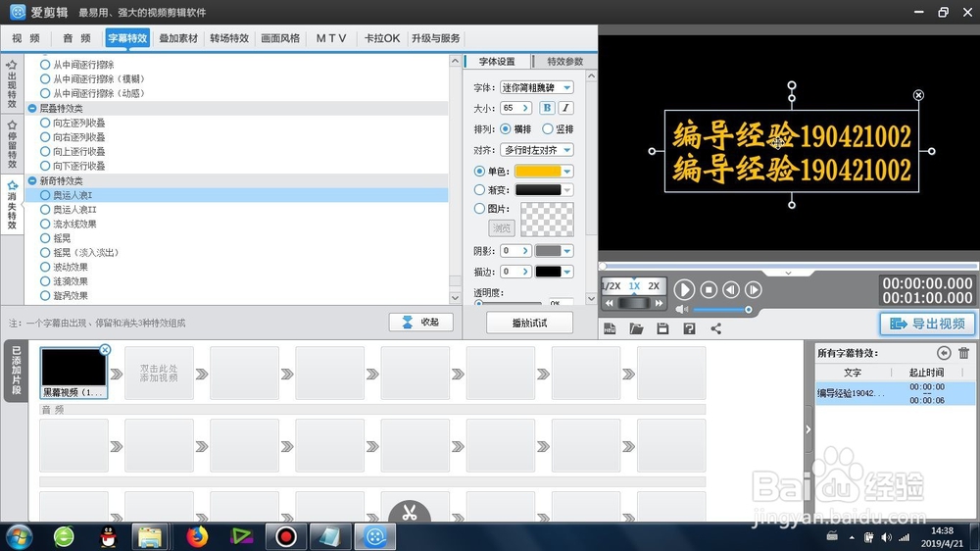This screenshot has width=980, height=551.
Task: Open 出现特效 sidebar tab
Action: 12,83
